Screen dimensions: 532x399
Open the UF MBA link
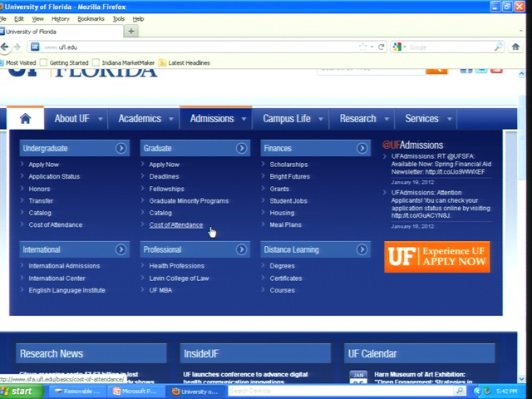coord(160,290)
